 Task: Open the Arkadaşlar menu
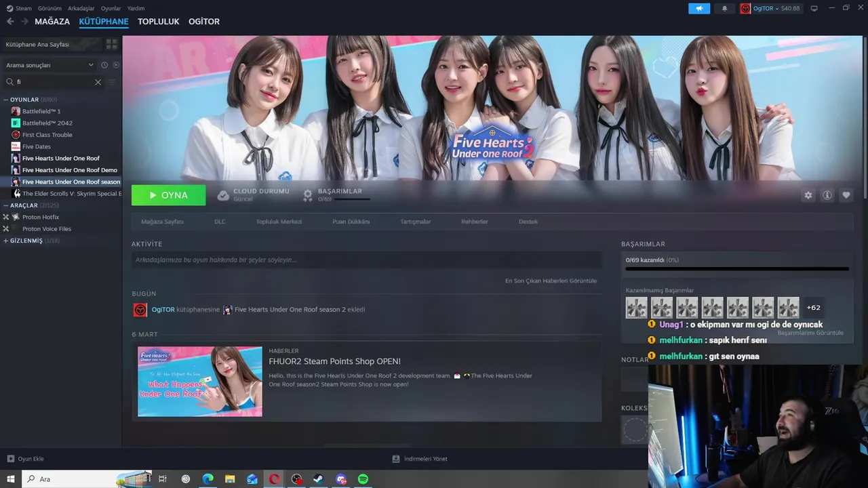[x=81, y=8]
